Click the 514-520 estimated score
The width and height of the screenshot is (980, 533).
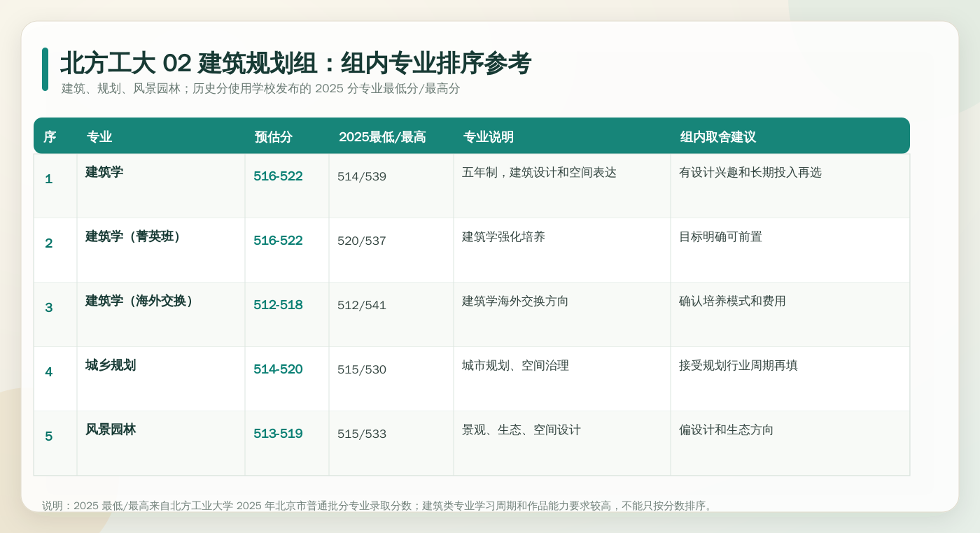pyautogui.click(x=278, y=369)
